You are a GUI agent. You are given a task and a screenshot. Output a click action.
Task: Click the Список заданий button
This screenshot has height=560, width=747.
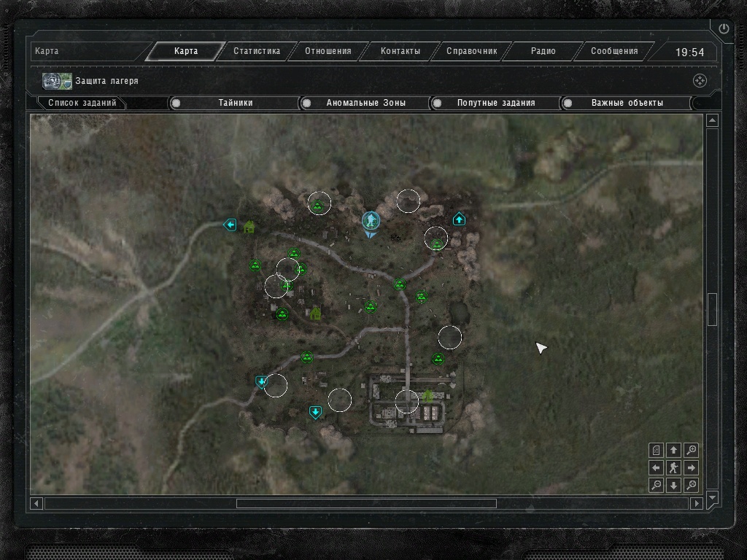coord(82,103)
